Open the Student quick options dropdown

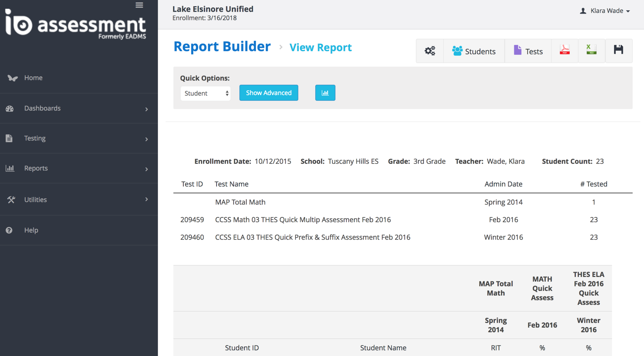206,93
